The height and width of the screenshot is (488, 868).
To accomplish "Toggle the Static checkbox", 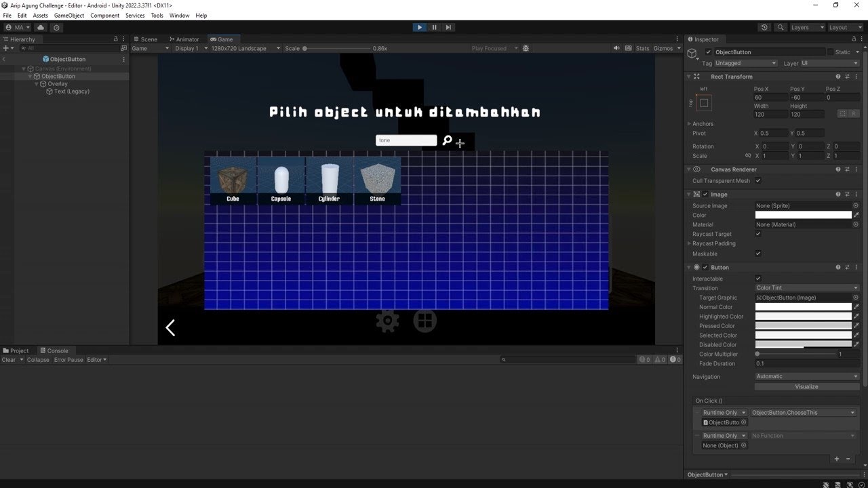I will pyautogui.click(x=830, y=52).
